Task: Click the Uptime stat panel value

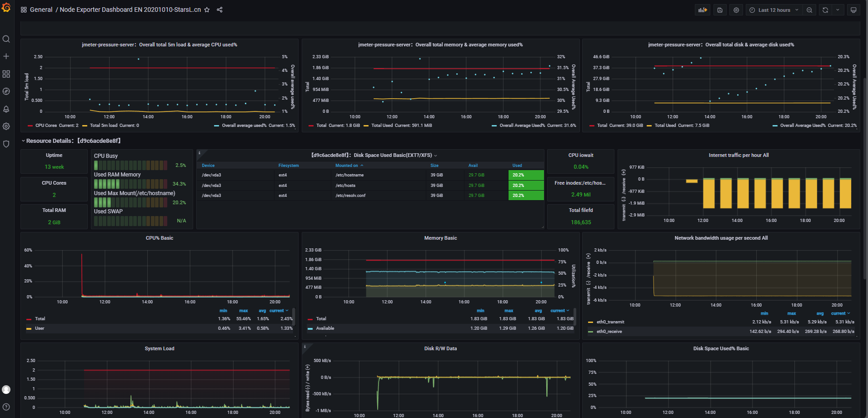Action: pos(54,167)
